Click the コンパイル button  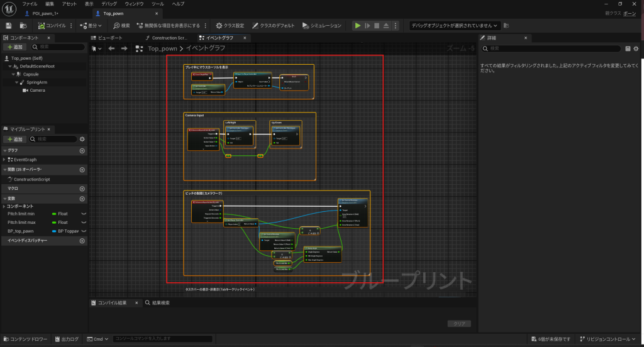[52, 26]
